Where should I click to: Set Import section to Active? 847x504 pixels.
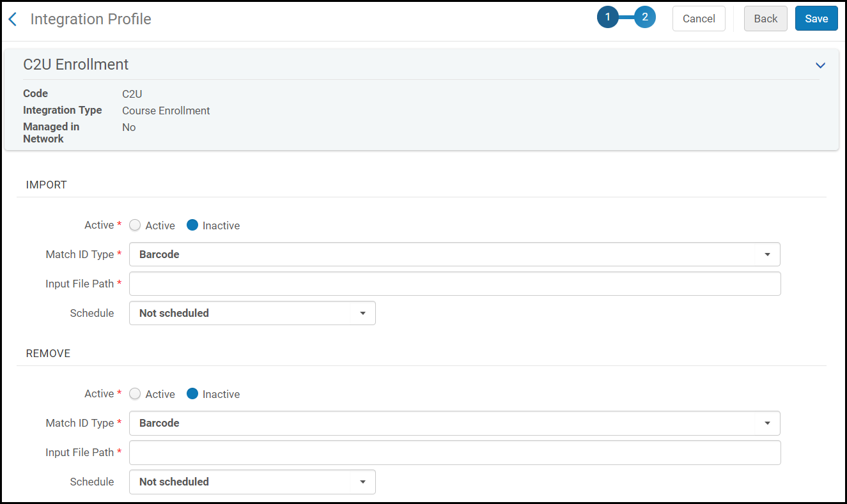[135, 225]
